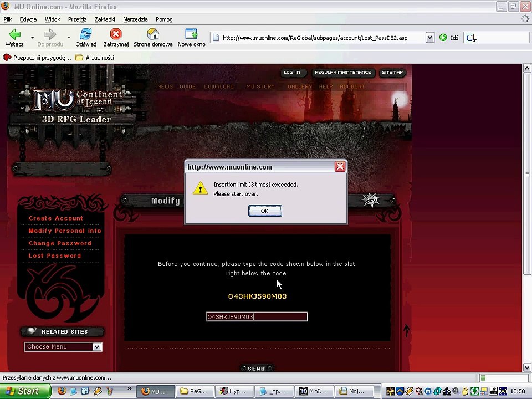Open the Przejdź menu
Image resolution: width=532 pixels, height=399 pixels.
click(78, 19)
